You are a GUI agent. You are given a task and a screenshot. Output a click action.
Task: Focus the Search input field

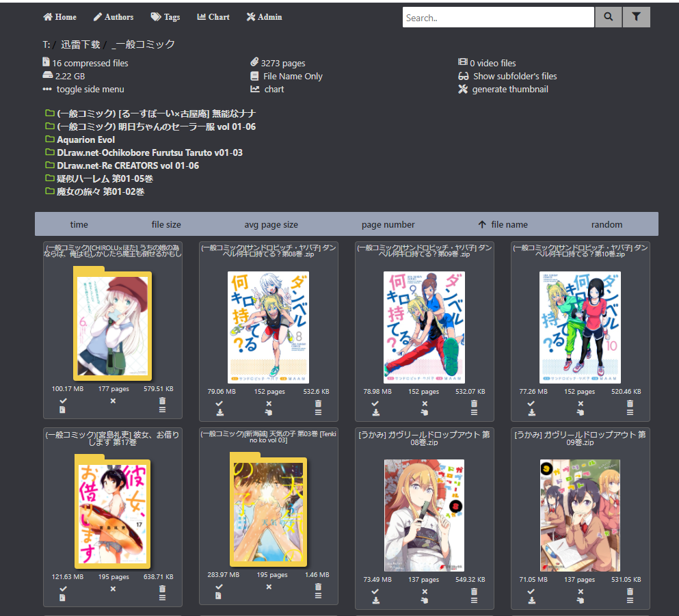pyautogui.click(x=498, y=17)
